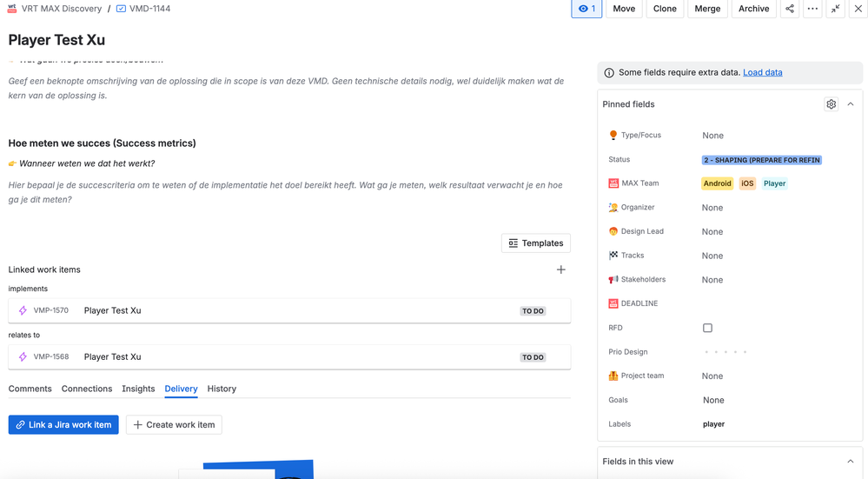Click the Tracks checkered flag icon
Screen dimensions: 868x479
[613, 256]
